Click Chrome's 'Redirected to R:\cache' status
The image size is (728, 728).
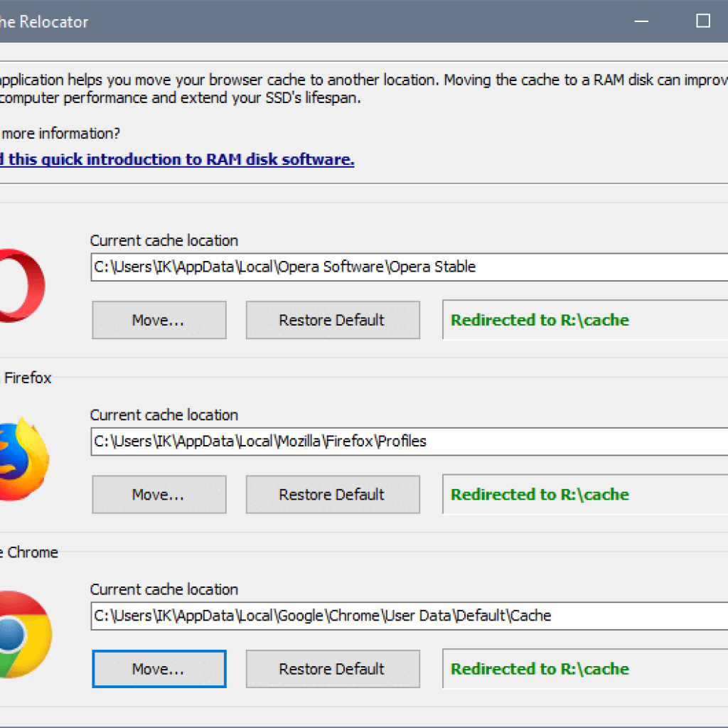click(x=540, y=669)
